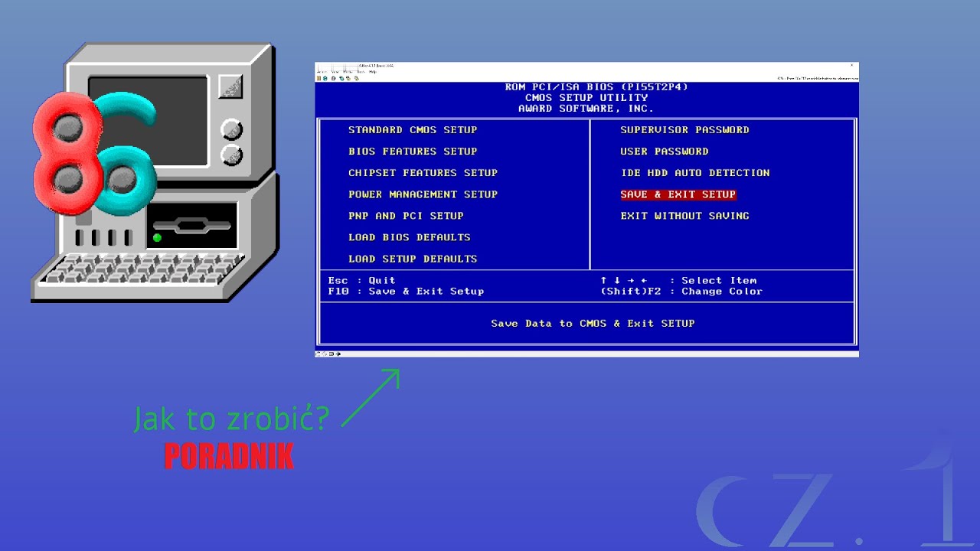980x551 pixels.
Task: Click the floppy drive icon in status bar
Action: 318,354
